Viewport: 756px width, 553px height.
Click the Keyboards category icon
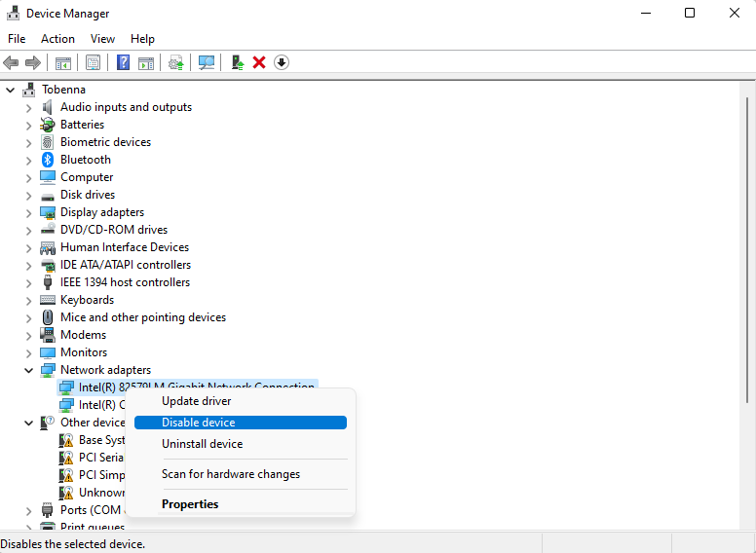pos(47,300)
